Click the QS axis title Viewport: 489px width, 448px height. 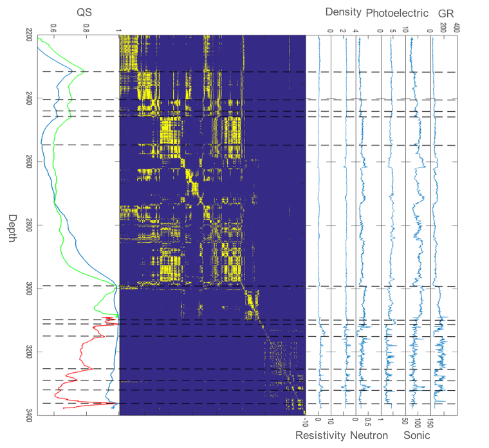tap(84, 12)
